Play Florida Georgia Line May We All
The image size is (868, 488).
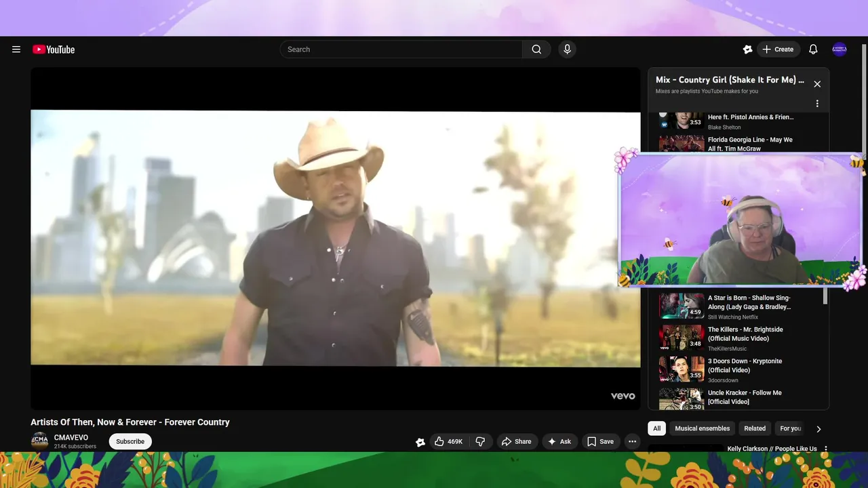coord(750,144)
